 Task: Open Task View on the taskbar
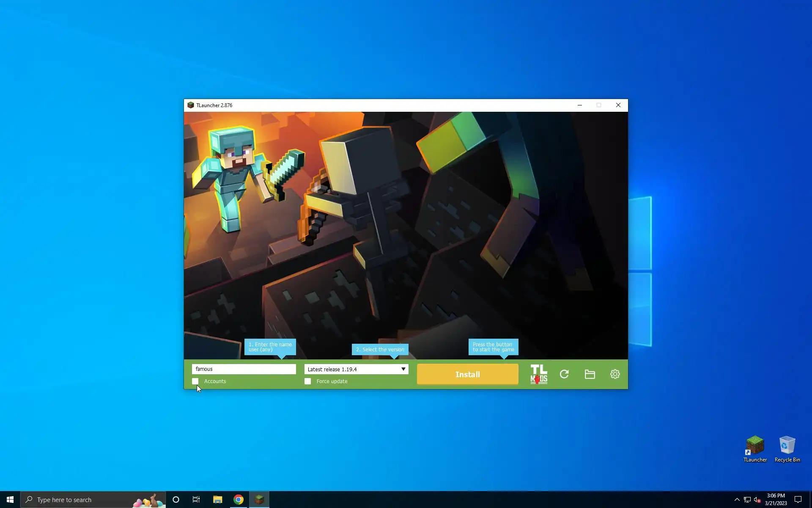point(196,500)
